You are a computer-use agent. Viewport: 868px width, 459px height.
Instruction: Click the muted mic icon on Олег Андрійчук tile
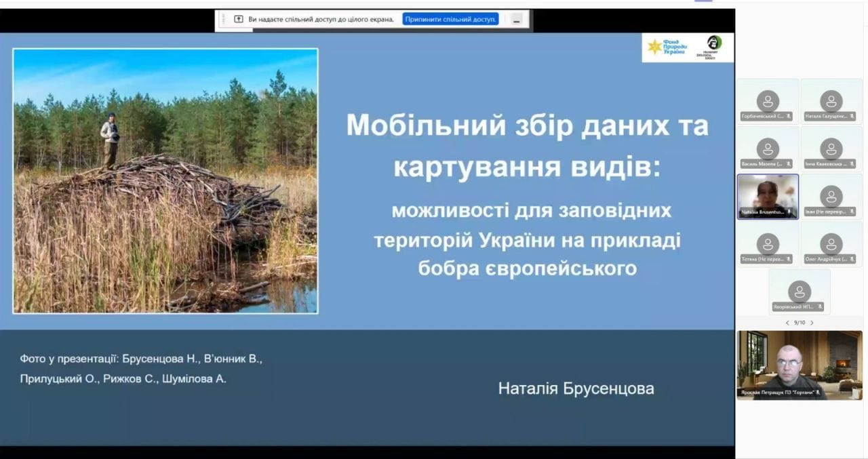coord(852,259)
